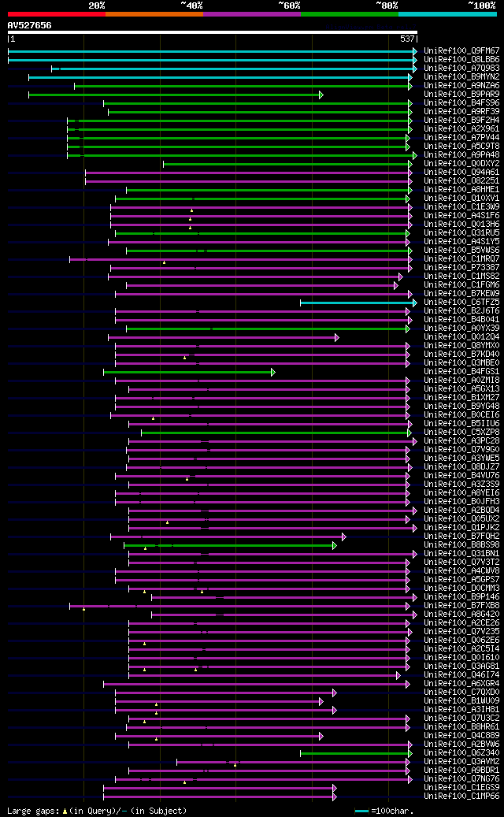The image size is (504, 817).
Task: Select label UniRef100_A2CE26
Action: (461, 622)
